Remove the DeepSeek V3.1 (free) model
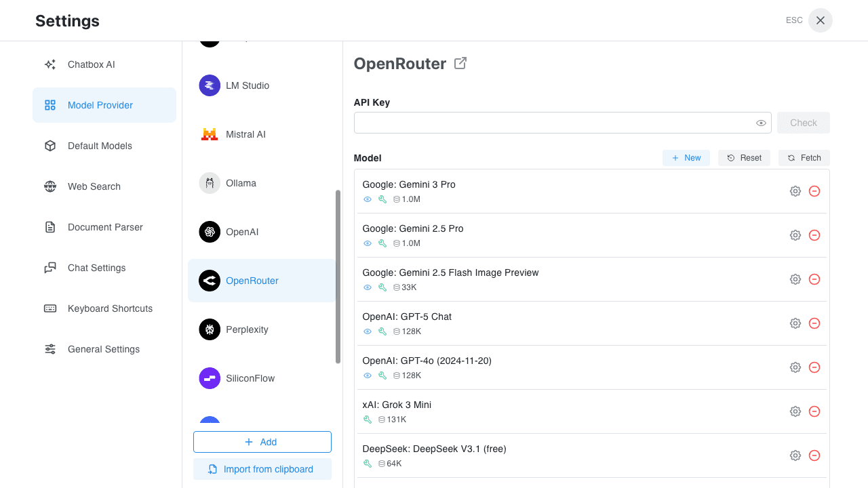Viewport: 868px width, 488px height. [814, 455]
